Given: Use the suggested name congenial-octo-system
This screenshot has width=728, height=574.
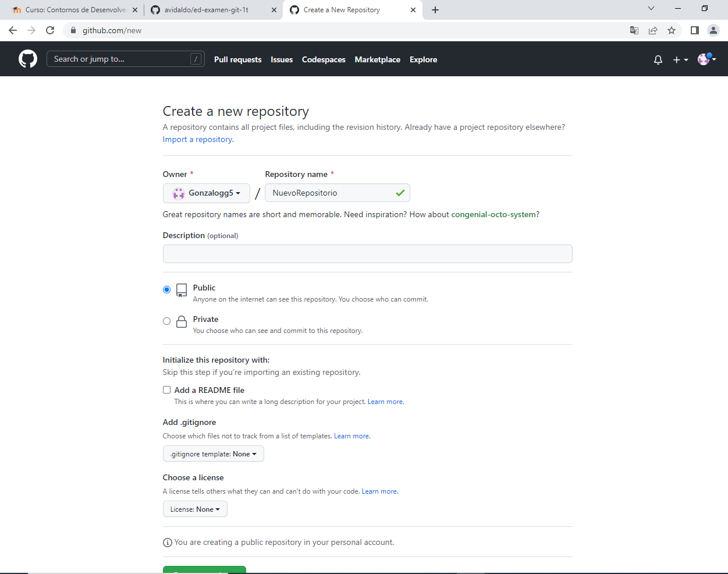Looking at the screenshot, I should tap(492, 214).
